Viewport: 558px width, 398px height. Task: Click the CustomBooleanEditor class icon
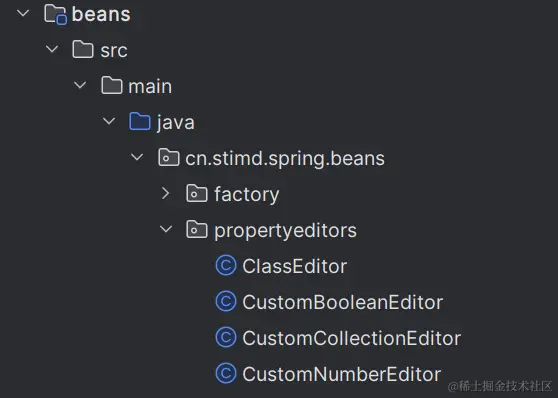pos(226,302)
